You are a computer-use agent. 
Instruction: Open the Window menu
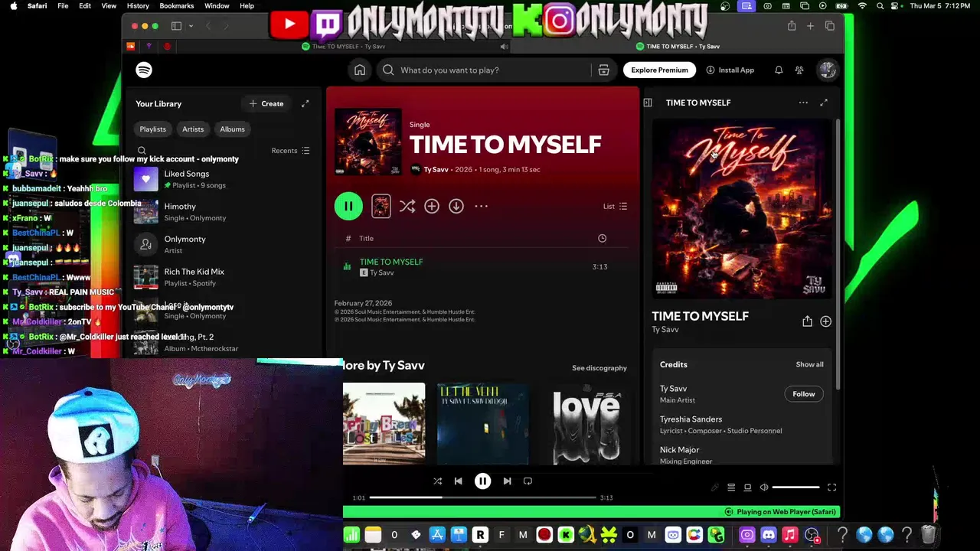[217, 5]
